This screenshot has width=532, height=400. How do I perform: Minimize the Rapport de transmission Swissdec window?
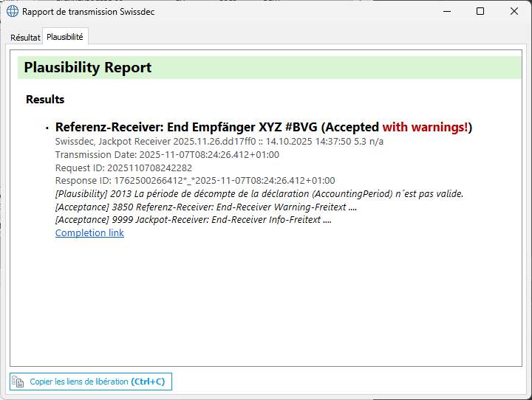point(446,12)
